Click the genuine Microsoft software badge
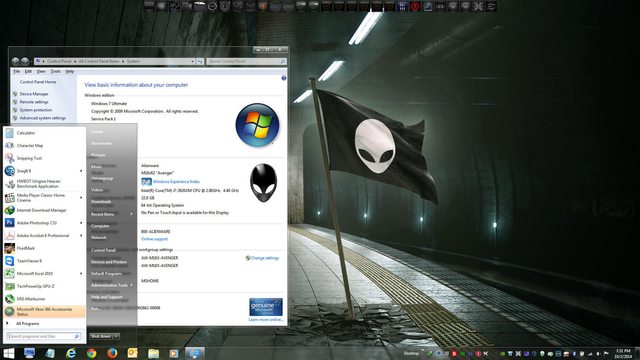Viewport: 640px width, 360px height. [x=266, y=307]
